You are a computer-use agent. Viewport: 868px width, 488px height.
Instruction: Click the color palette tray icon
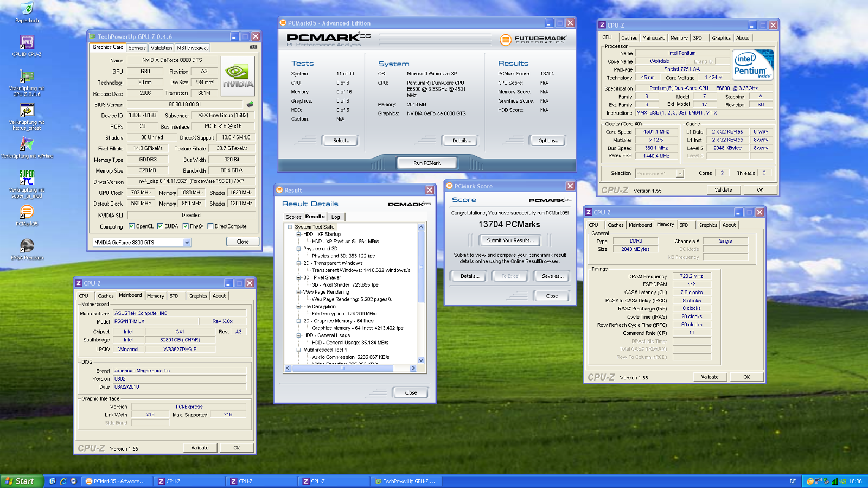pyautogui.click(x=809, y=481)
